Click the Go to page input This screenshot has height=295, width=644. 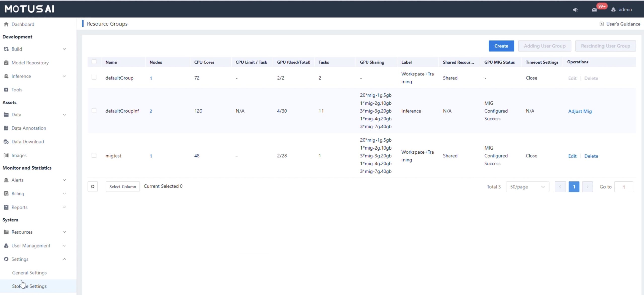623,187
